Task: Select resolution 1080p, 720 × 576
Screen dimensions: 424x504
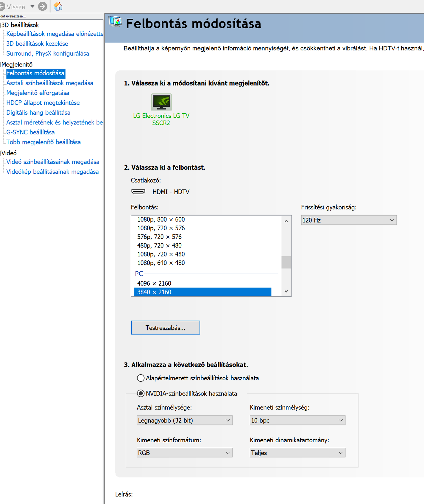Action: 161,228
